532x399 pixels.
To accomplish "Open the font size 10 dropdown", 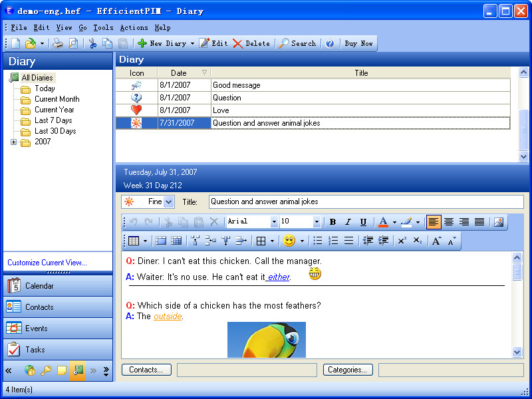I will point(317,222).
